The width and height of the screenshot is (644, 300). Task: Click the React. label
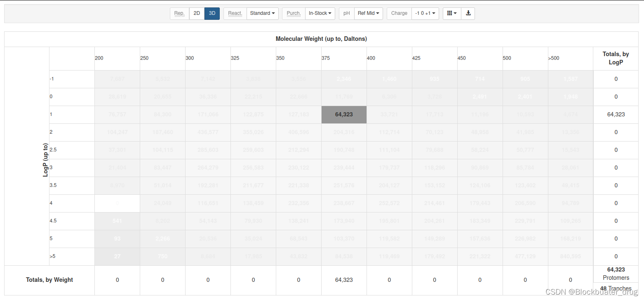pyautogui.click(x=235, y=13)
